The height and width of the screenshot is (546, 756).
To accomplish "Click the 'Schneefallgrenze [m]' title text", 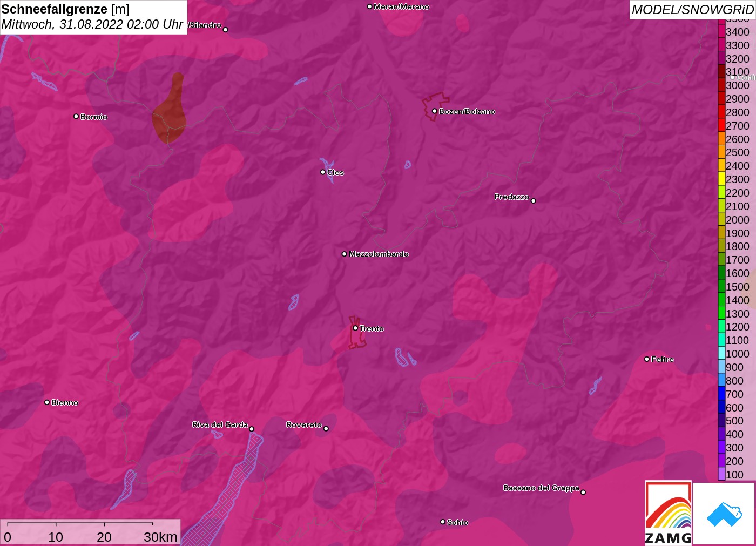I will point(65,9).
